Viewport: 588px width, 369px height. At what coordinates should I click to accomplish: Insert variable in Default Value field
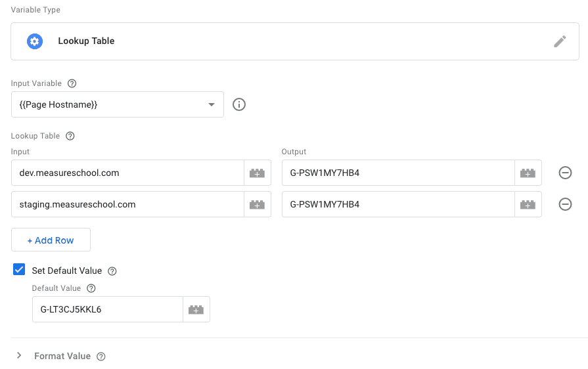click(x=196, y=310)
